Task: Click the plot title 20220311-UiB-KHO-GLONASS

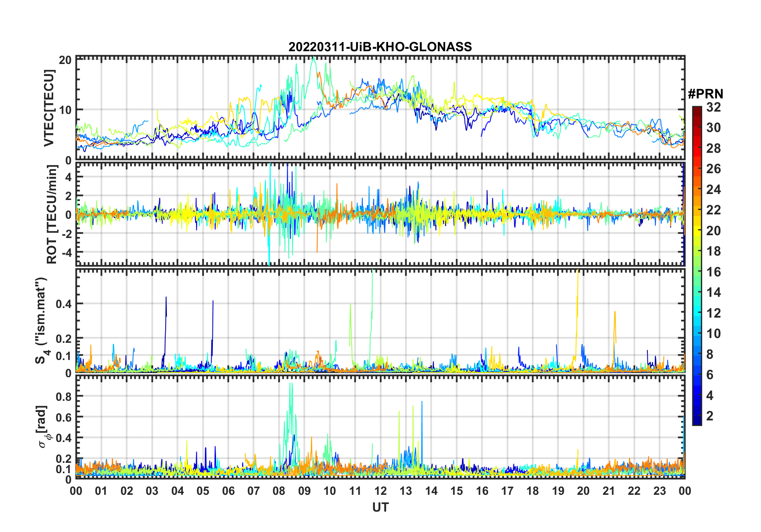Action: click(x=380, y=47)
